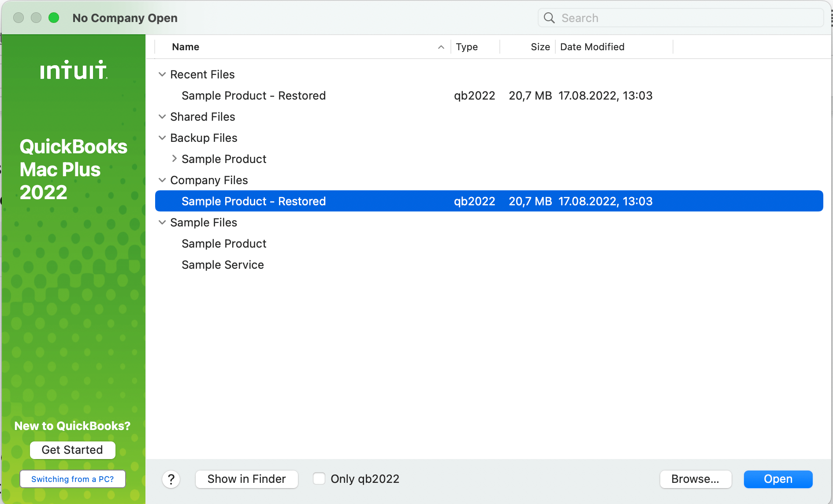Collapse the Sample Files section
The height and width of the screenshot is (504, 833).
(x=162, y=222)
